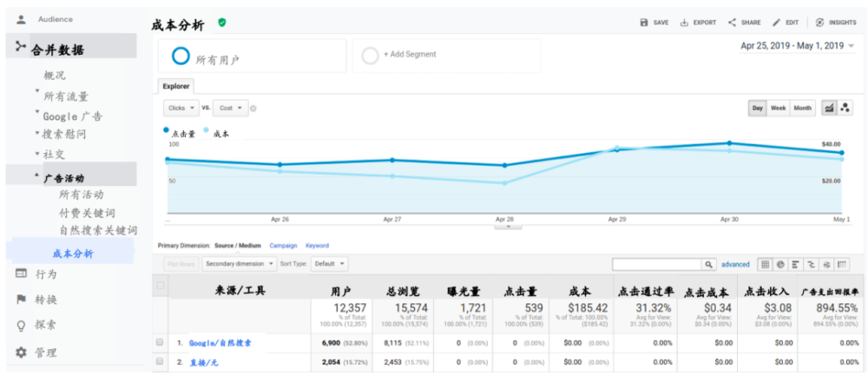The width and height of the screenshot is (868, 383).
Task: Tick the checkbox for Google/自然搜索 row
Action: click(160, 342)
